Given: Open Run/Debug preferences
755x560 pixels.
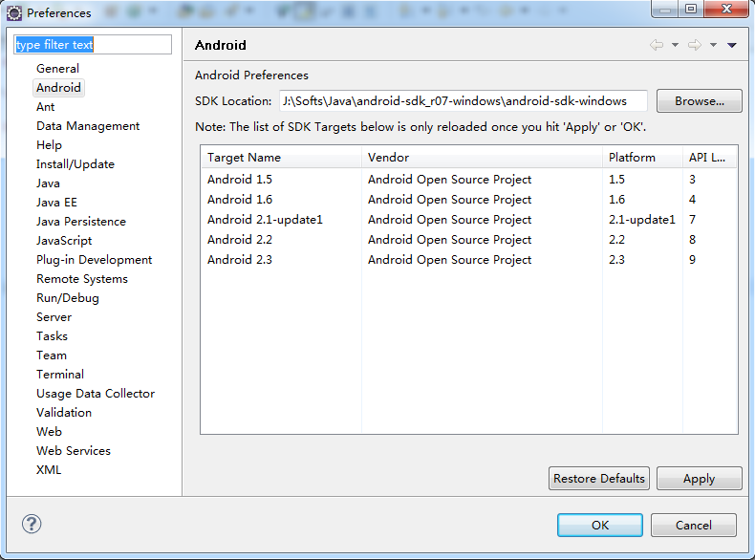Looking at the screenshot, I should point(68,298).
